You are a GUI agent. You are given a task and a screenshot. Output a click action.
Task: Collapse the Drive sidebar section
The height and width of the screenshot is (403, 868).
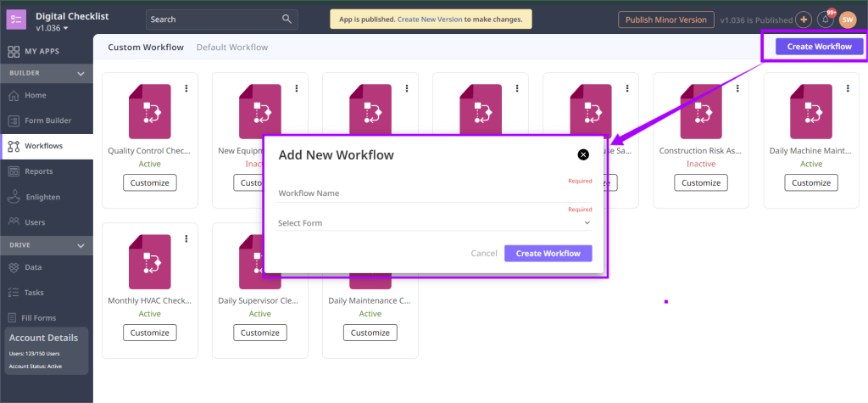81,245
